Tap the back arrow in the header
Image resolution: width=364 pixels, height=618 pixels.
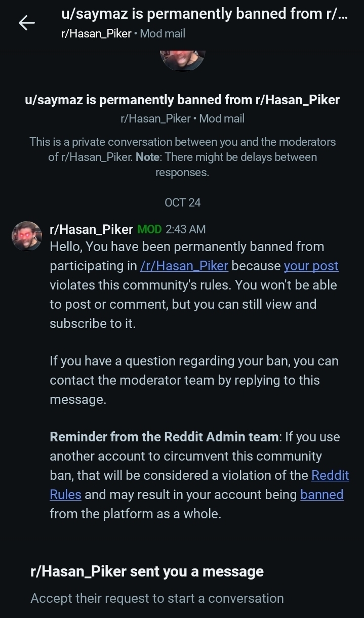coord(26,23)
